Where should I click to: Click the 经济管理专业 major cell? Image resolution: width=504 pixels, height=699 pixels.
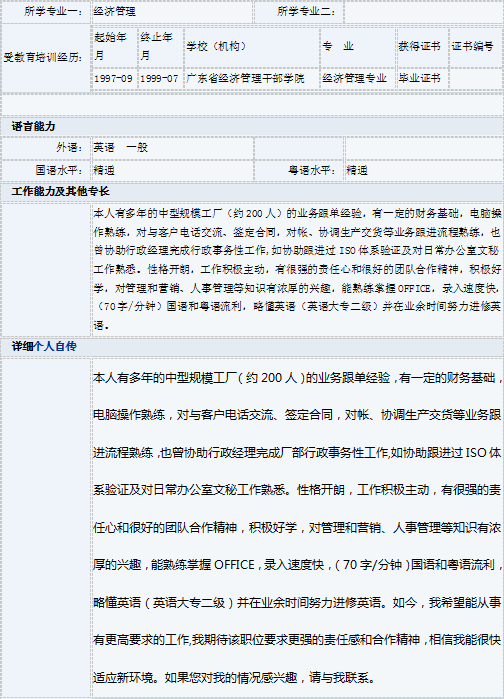pos(354,79)
